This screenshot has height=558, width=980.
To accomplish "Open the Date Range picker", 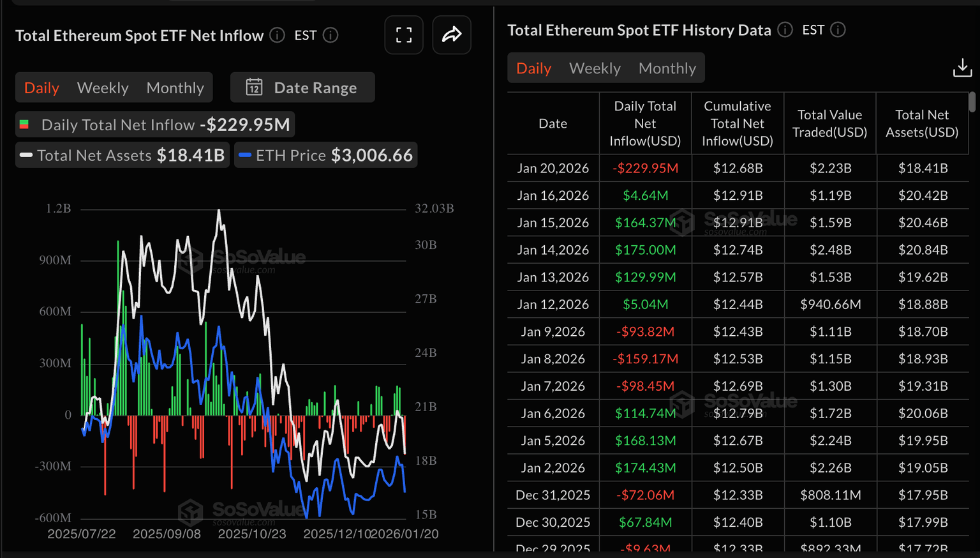I will pyautogui.click(x=302, y=87).
